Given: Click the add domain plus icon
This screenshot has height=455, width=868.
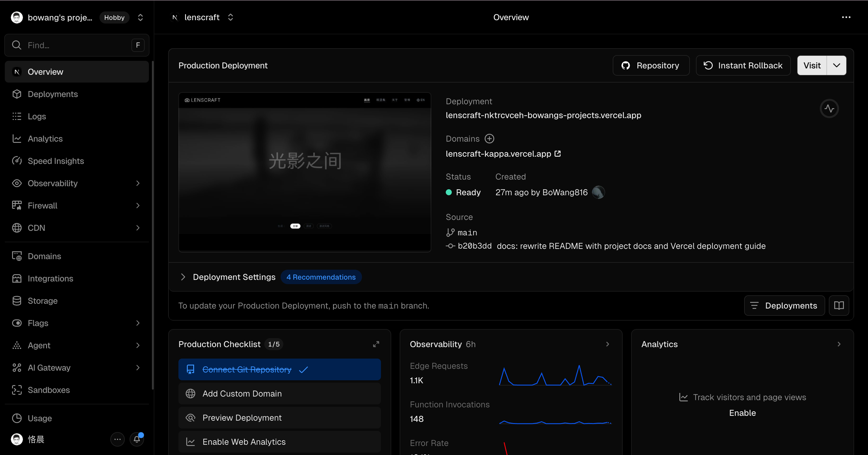Looking at the screenshot, I should tap(489, 139).
